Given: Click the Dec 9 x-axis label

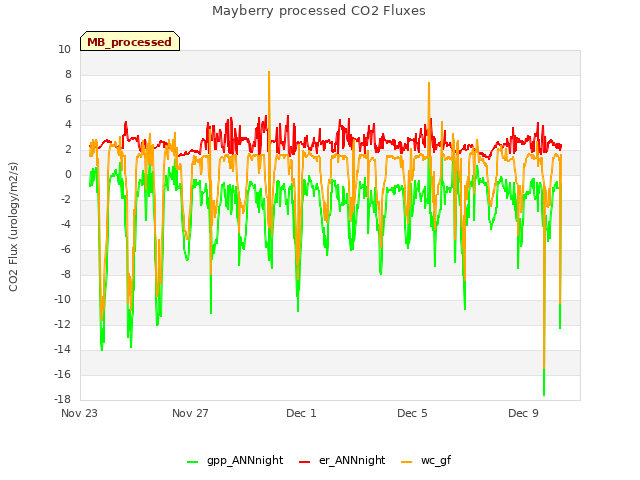Looking at the screenshot, I should coord(523,413).
